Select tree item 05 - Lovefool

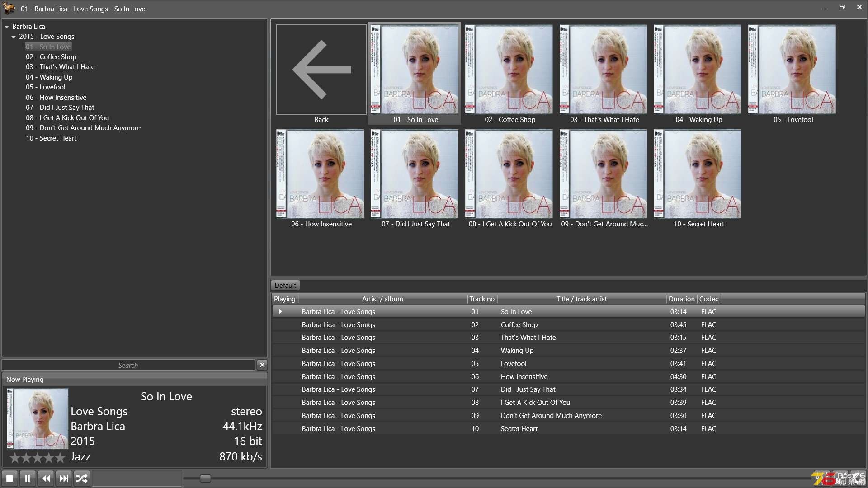tap(46, 87)
